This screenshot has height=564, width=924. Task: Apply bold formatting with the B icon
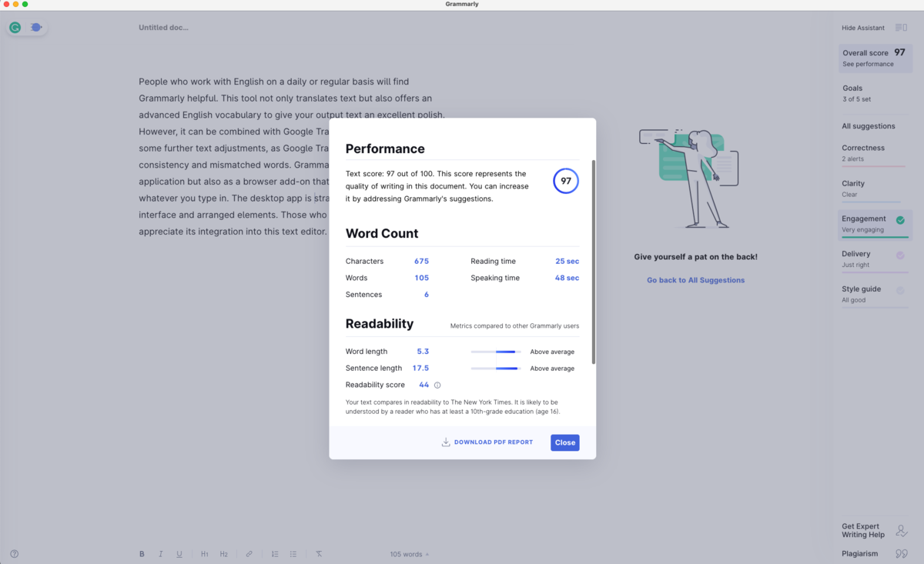click(142, 554)
